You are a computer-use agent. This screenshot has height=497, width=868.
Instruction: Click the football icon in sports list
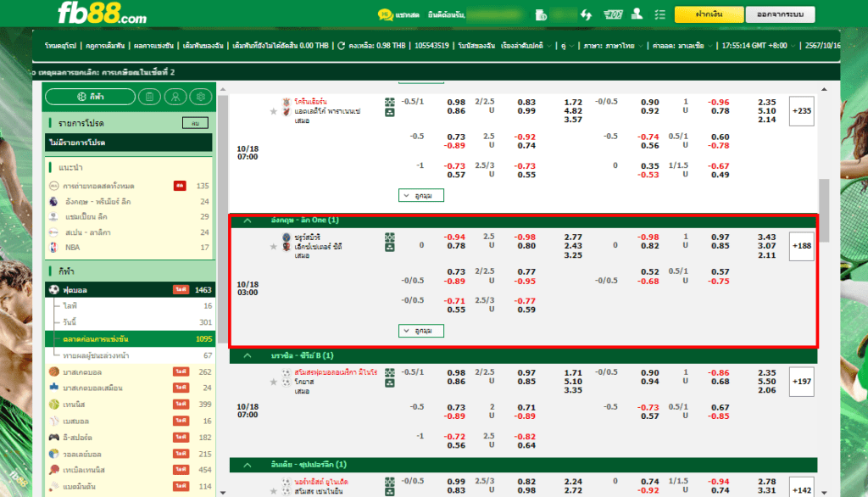(x=53, y=290)
